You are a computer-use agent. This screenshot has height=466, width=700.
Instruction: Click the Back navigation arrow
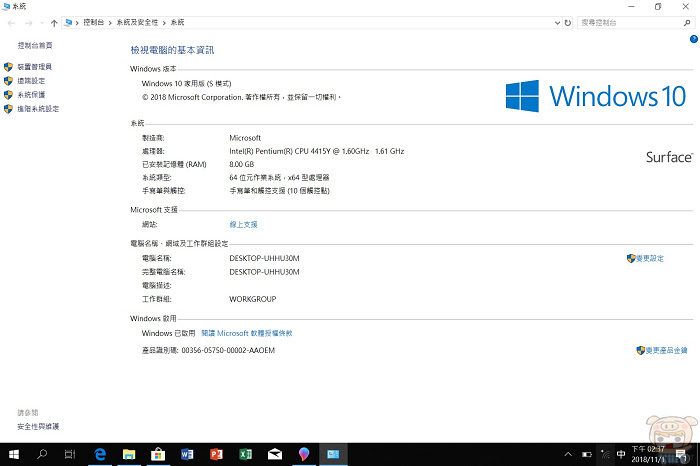tap(12, 23)
